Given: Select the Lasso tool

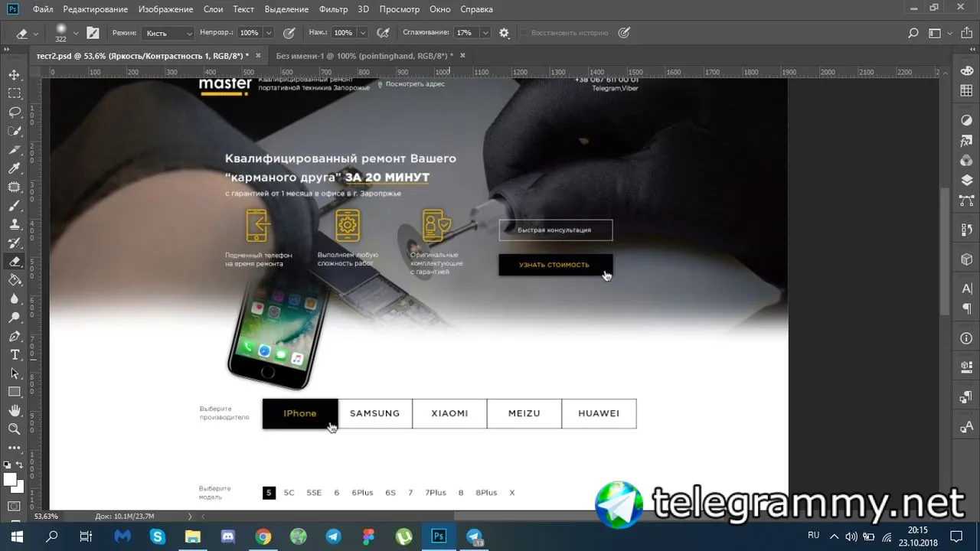Looking at the screenshot, I should coord(15,112).
